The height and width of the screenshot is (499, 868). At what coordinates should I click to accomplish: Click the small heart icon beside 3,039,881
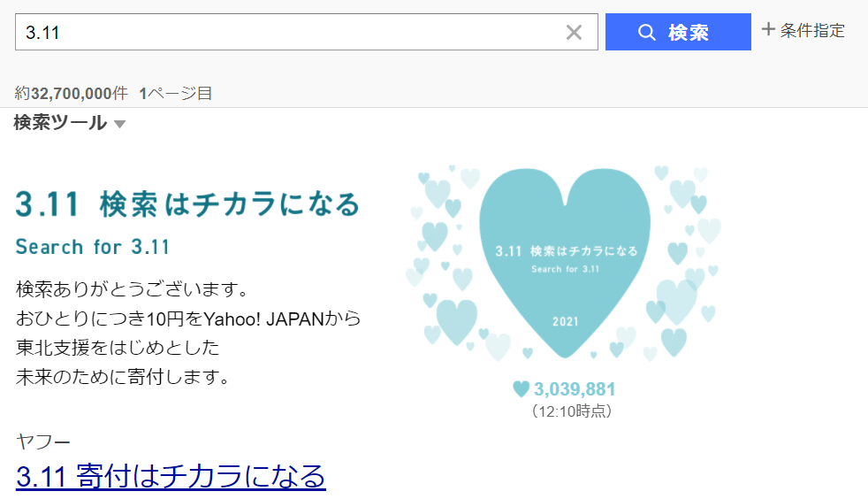point(521,388)
